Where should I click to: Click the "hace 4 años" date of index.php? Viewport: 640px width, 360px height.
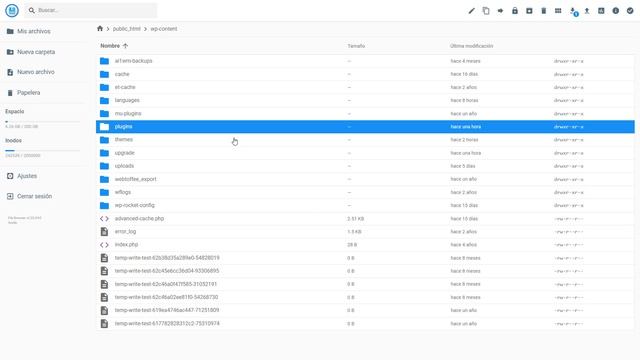click(x=463, y=245)
